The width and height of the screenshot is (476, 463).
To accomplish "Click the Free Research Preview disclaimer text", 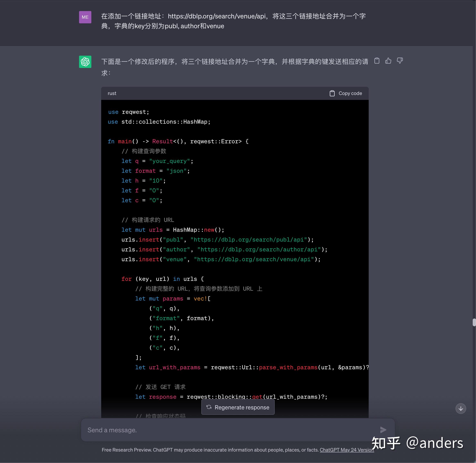I will (x=210, y=450).
